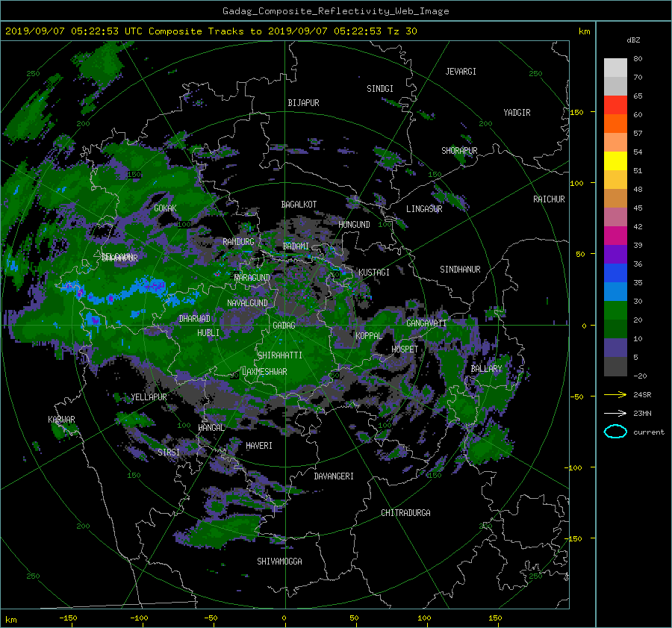
Task: Click the BIJAPUR city label
Action: tap(303, 103)
